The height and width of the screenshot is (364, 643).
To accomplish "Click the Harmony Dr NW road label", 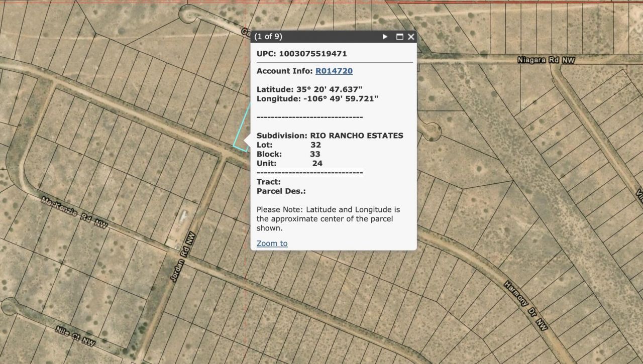I will 525,307.
